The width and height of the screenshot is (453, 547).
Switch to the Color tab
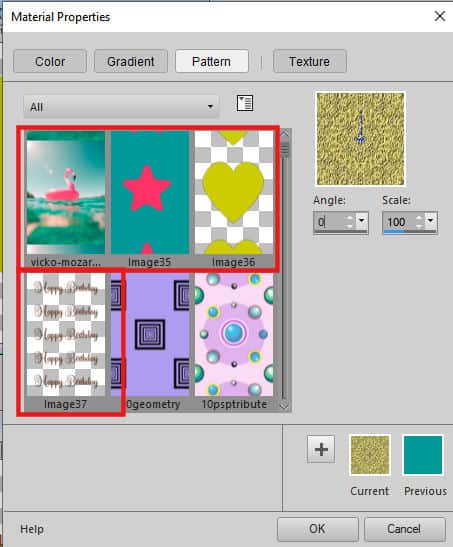click(x=50, y=61)
